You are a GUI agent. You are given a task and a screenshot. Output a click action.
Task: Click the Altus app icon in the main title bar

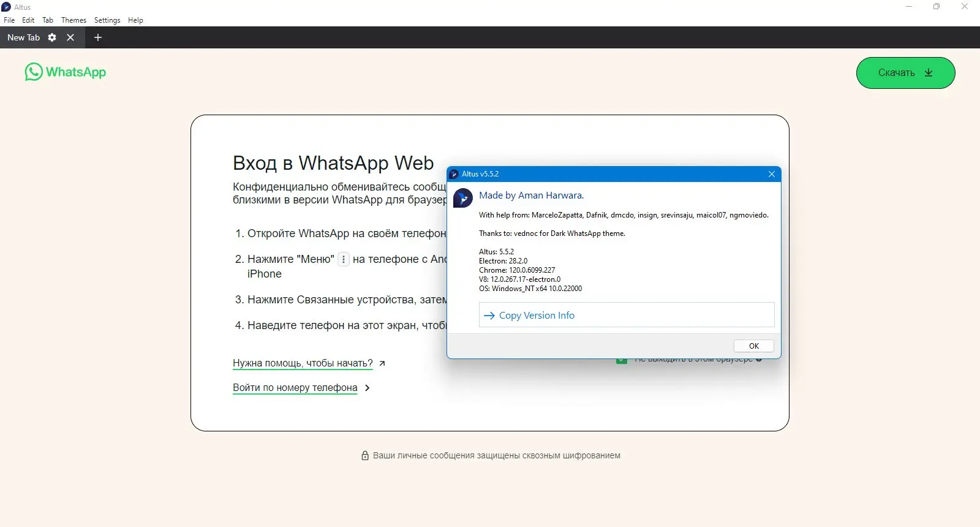[x=6, y=7]
